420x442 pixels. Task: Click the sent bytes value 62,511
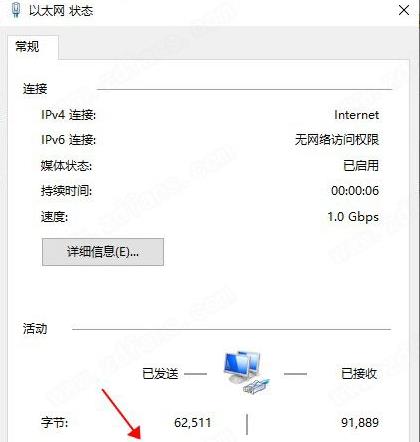(192, 423)
